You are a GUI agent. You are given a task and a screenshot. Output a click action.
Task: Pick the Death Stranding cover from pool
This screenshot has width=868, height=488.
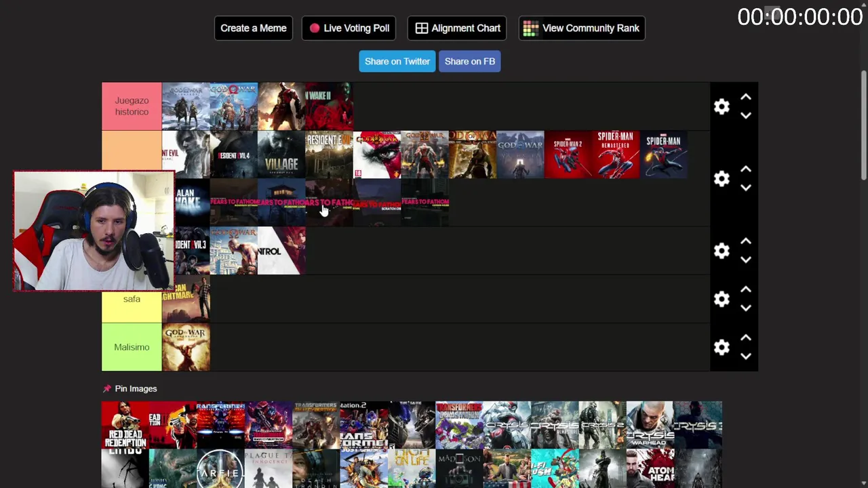coord(316,468)
